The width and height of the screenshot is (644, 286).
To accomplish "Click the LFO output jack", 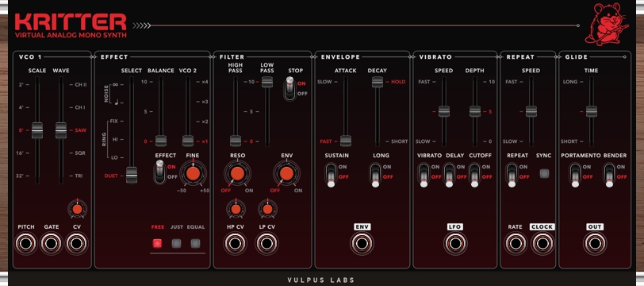I will 454,244.
